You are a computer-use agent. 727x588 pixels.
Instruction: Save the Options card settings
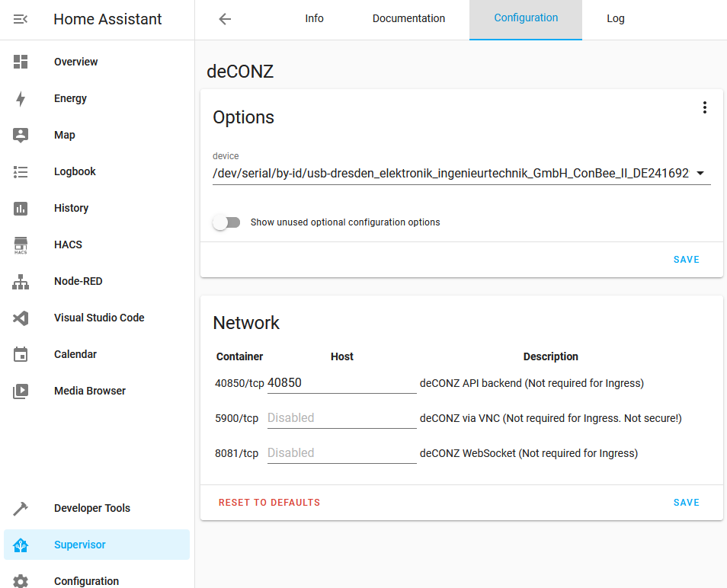686,260
